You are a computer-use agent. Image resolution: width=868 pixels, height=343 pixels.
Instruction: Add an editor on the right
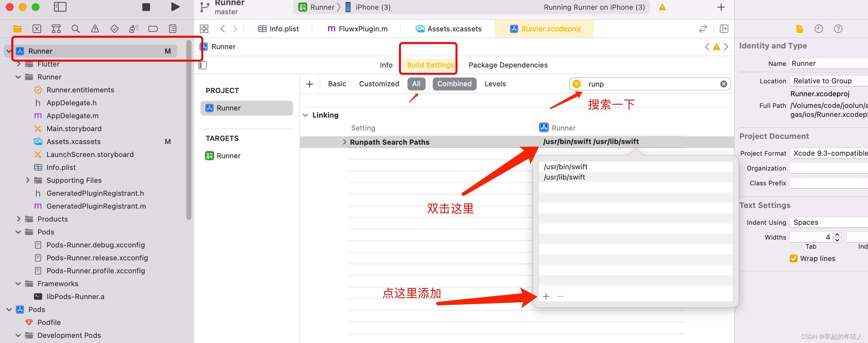click(724, 29)
